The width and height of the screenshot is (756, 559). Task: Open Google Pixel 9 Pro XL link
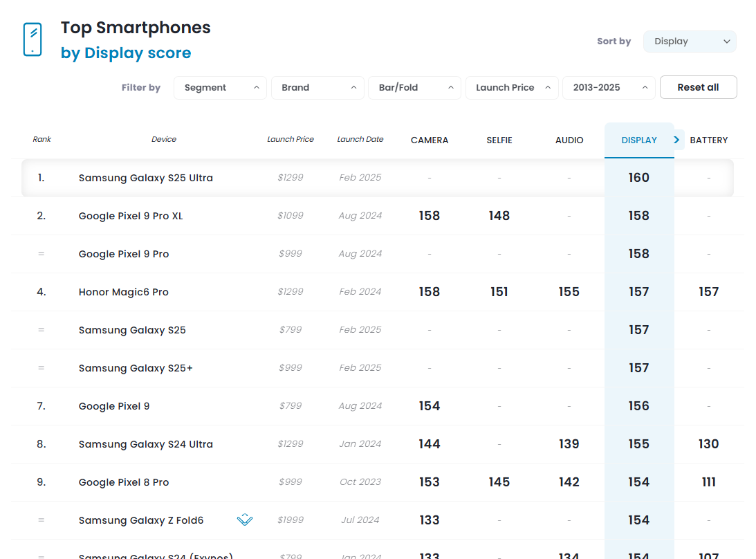click(x=131, y=216)
